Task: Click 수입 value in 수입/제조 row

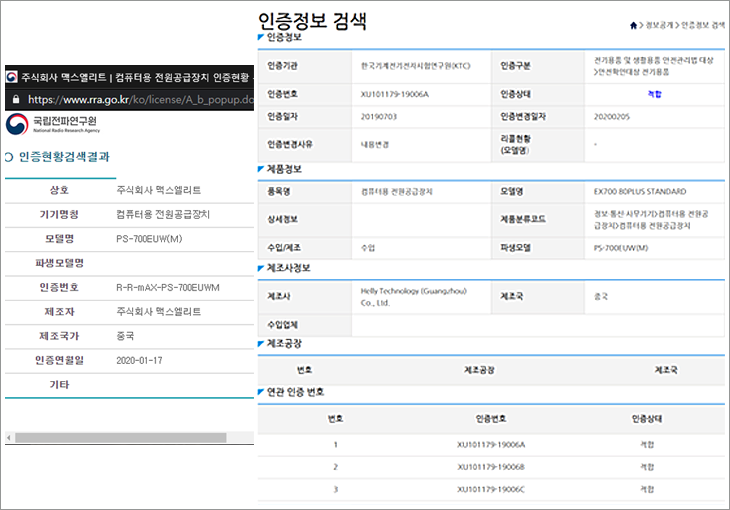Action: point(368,248)
